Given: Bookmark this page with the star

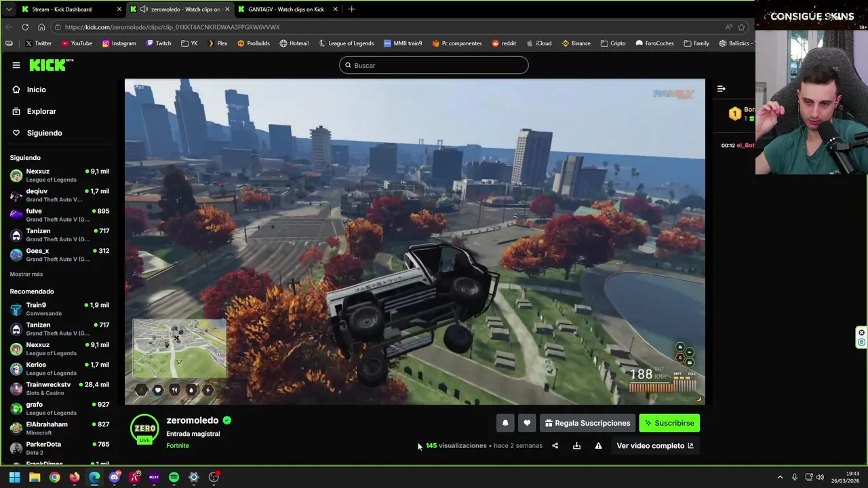Looking at the screenshot, I should point(741,27).
